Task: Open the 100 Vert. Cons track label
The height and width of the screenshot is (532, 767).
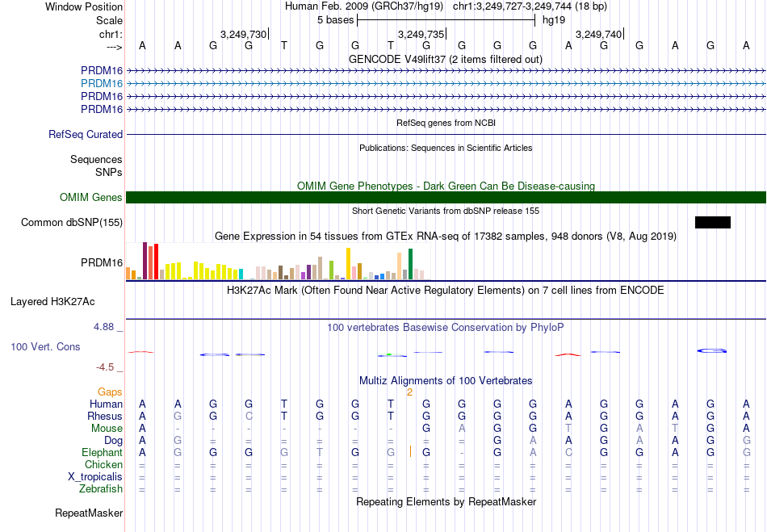Action: point(45,346)
